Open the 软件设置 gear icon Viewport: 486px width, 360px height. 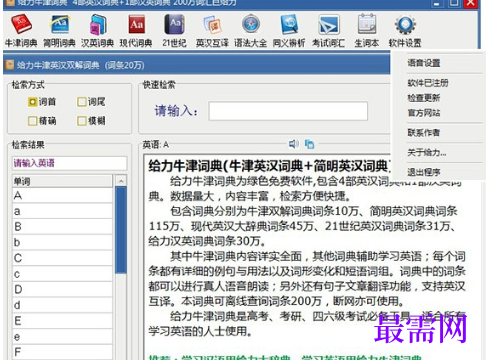coord(405,31)
